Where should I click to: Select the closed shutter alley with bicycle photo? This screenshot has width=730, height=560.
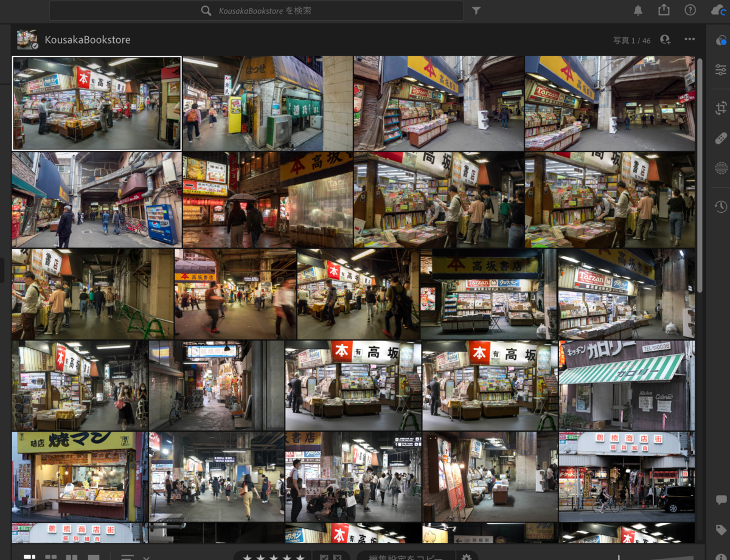[217, 385]
